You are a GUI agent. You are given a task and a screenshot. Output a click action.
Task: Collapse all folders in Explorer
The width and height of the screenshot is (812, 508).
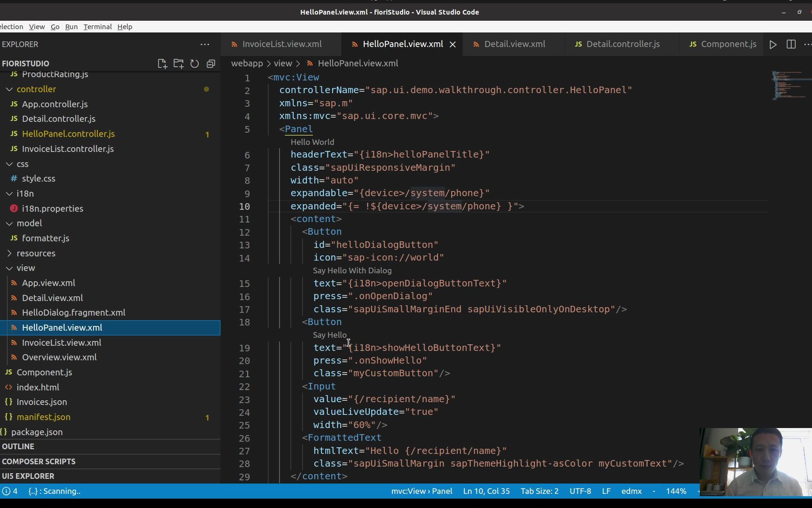click(x=211, y=63)
